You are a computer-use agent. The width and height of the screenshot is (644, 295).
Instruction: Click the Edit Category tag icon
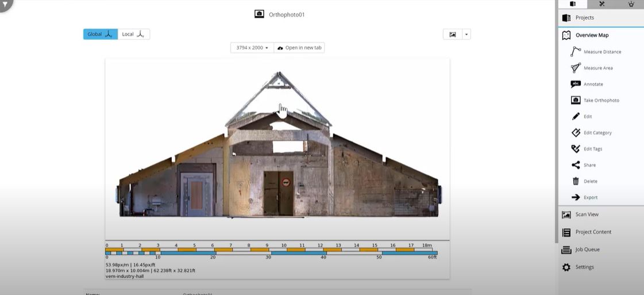(x=576, y=132)
